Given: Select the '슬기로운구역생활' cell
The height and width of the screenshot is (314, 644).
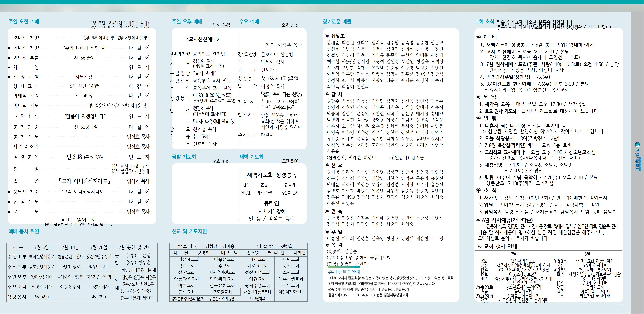Looking at the screenshot, I should pyautogui.click(x=70, y=277).
